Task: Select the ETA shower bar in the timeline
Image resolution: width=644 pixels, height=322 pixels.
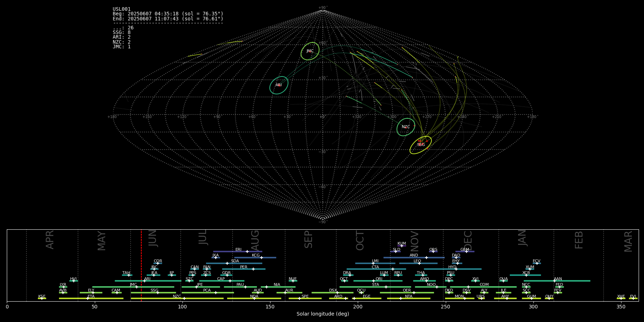Action: tap(91, 298)
